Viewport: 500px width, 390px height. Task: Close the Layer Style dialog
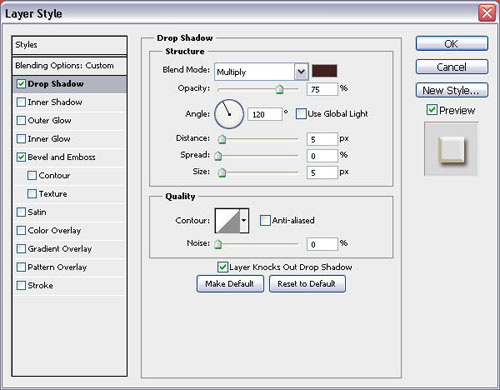487,13
